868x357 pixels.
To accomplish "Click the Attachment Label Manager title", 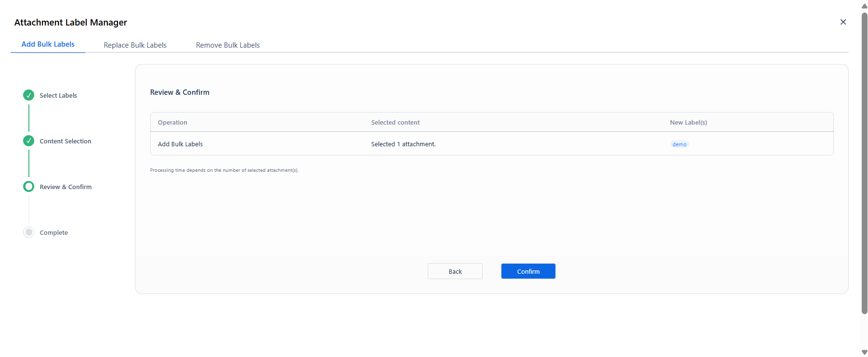I will 71,23.
